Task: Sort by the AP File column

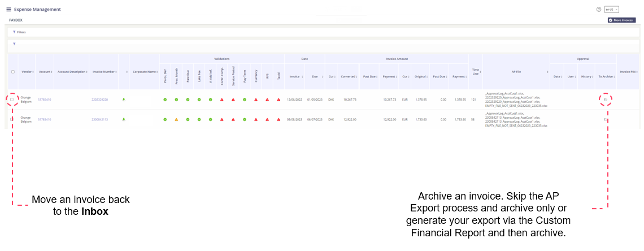Action: [x=516, y=71]
